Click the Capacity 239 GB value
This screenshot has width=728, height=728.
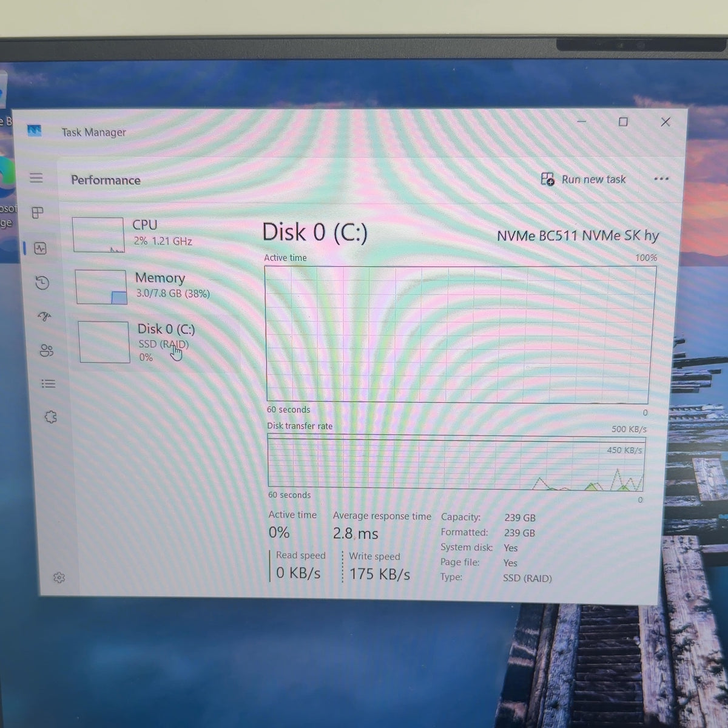pyautogui.click(x=520, y=517)
